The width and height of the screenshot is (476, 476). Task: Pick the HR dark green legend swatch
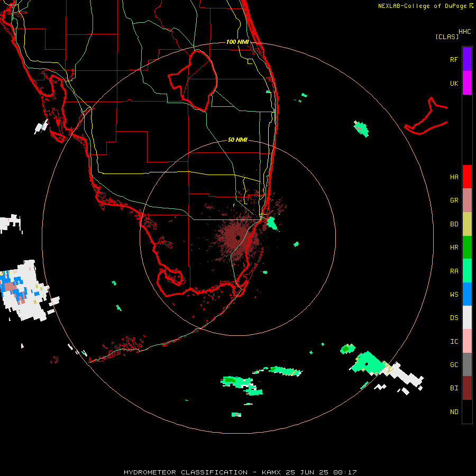click(x=467, y=247)
